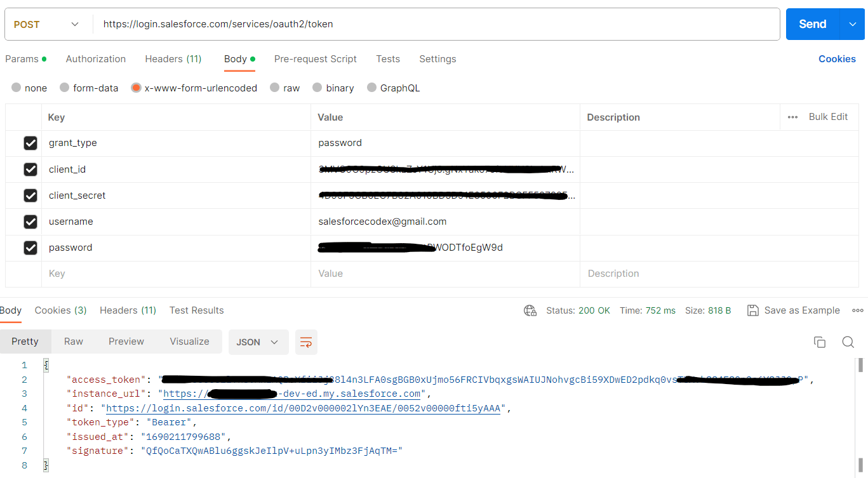Click Bulk Edit

[828, 117]
